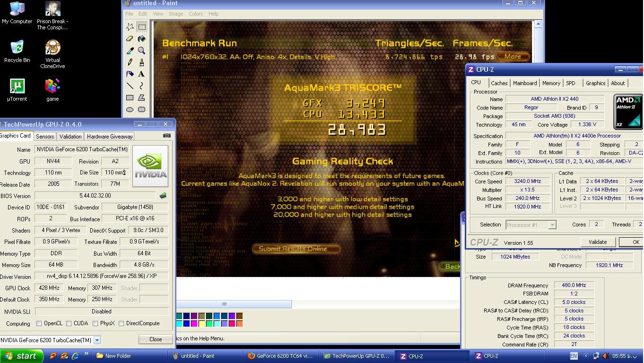
Task: Open the Edit menu in Paint
Action: [x=142, y=14]
